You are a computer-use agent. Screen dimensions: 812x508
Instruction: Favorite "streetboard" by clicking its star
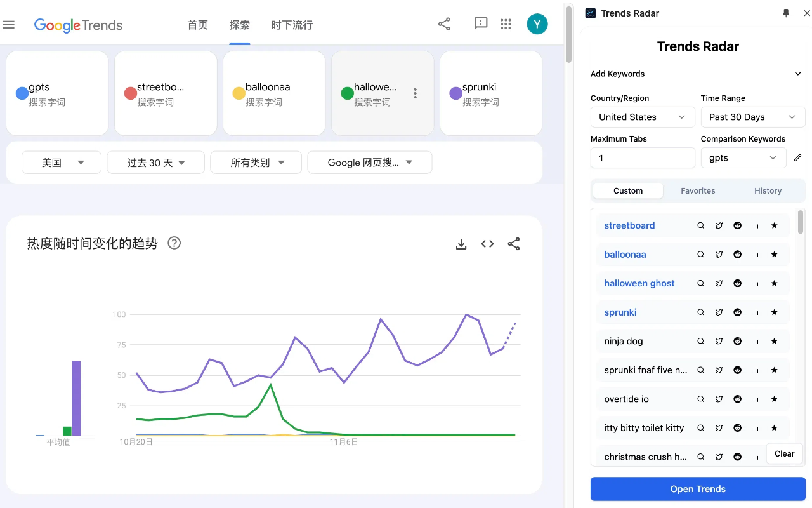[774, 225]
